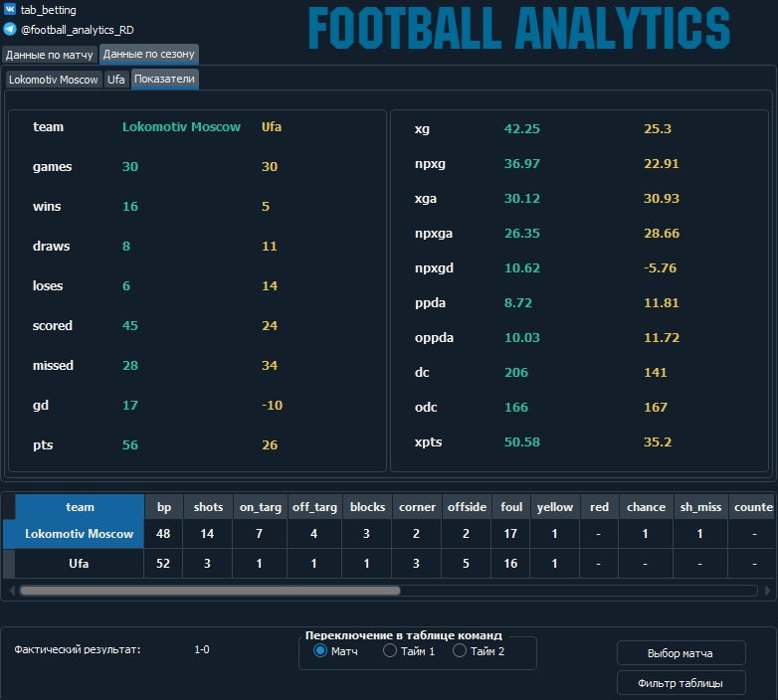Click the Ufa missed value 34

270,365
